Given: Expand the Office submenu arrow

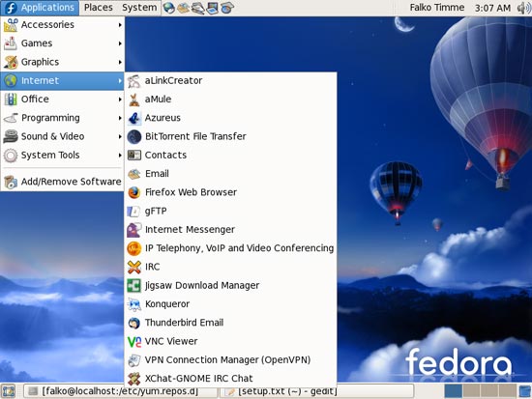Looking at the screenshot, I should coord(120,100).
